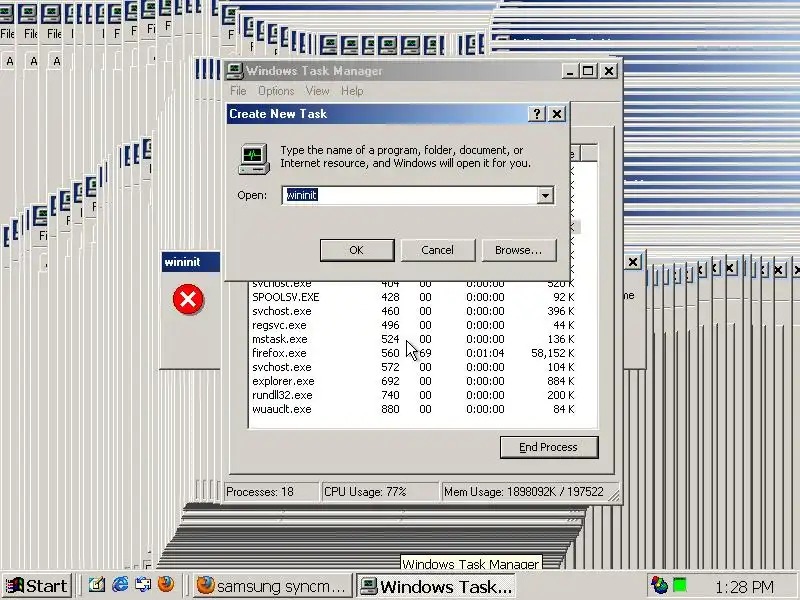Minimize the Windows Task Manager window
The image size is (800, 600).
[570, 71]
